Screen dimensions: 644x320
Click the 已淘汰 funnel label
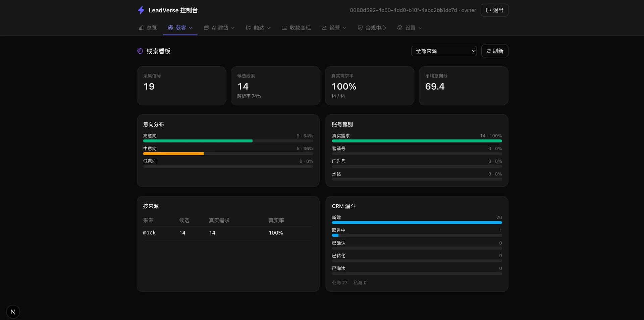339,268
